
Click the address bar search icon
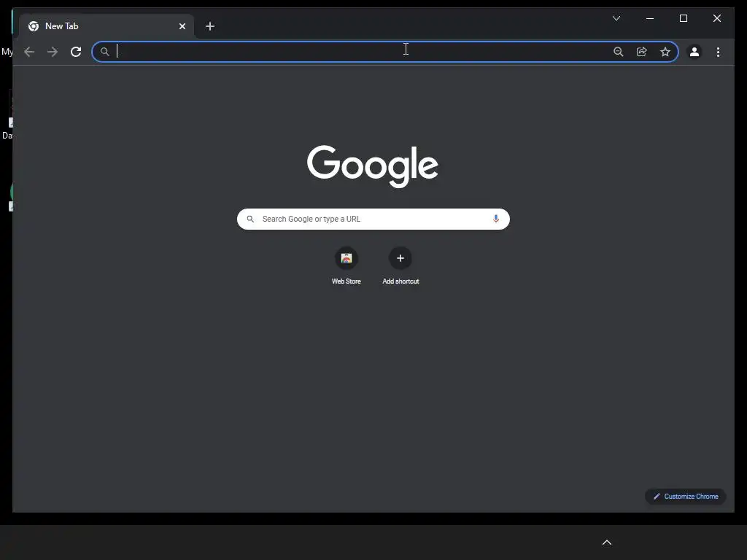tap(105, 52)
